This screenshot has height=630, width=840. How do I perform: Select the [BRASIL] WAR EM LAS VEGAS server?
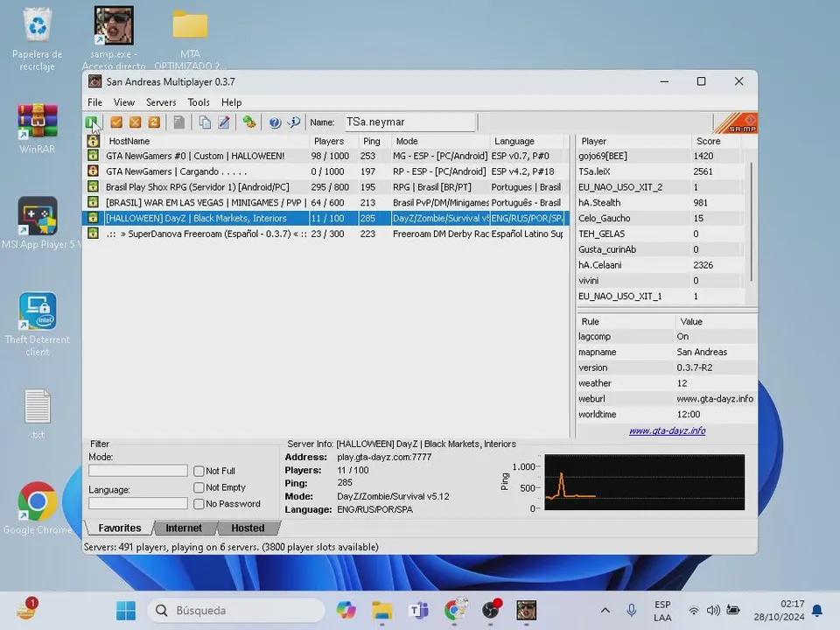pos(325,202)
